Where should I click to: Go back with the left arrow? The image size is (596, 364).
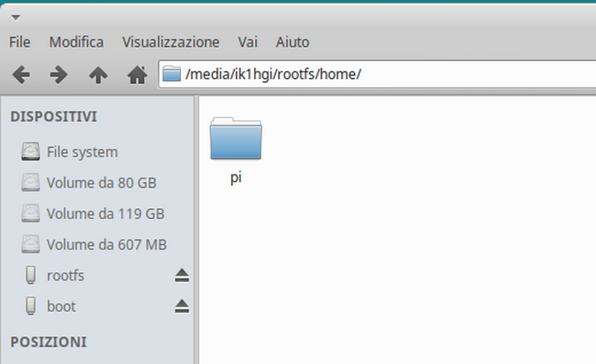[21, 74]
